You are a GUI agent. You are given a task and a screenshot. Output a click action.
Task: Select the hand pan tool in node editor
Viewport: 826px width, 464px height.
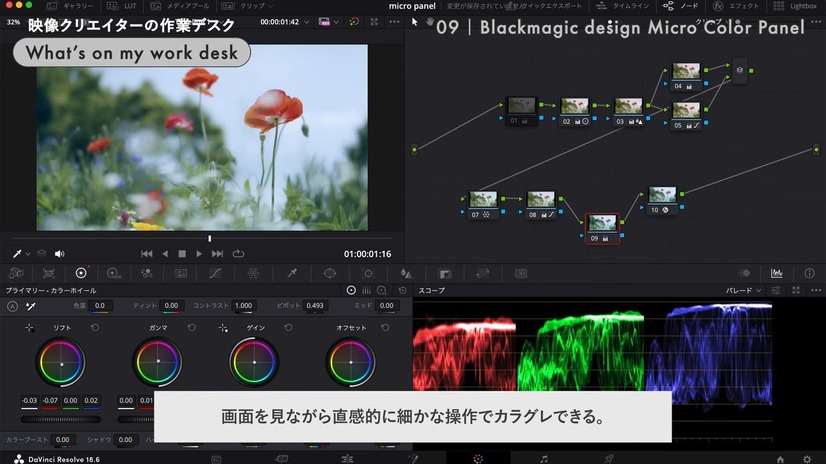tap(430, 22)
